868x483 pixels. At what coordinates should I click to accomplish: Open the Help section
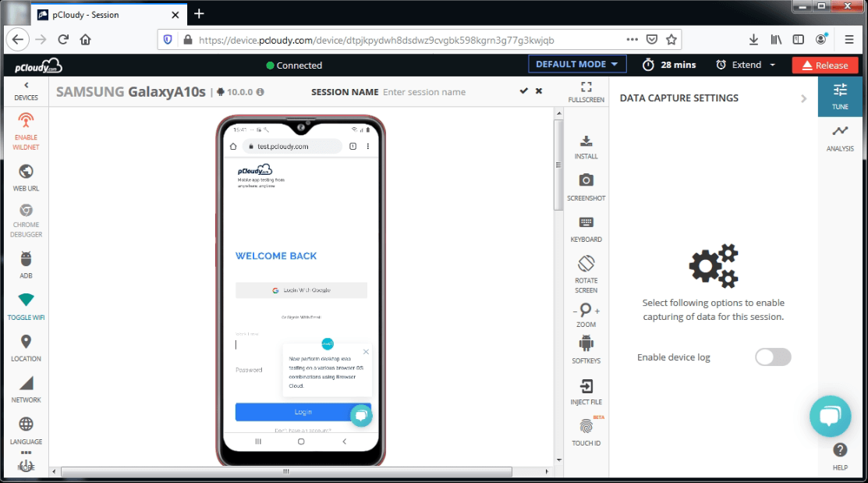(x=840, y=456)
